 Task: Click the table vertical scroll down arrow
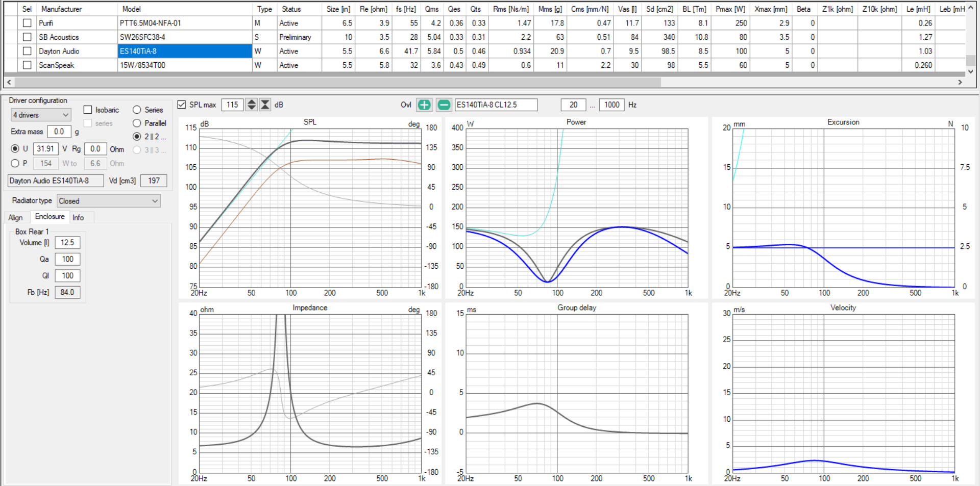coord(971,71)
